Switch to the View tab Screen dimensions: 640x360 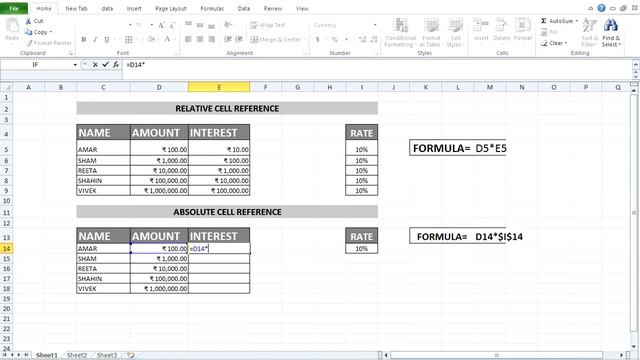click(x=302, y=9)
